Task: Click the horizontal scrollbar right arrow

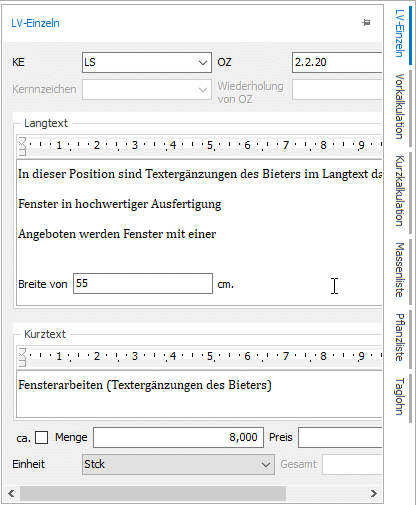Action: coord(374,493)
